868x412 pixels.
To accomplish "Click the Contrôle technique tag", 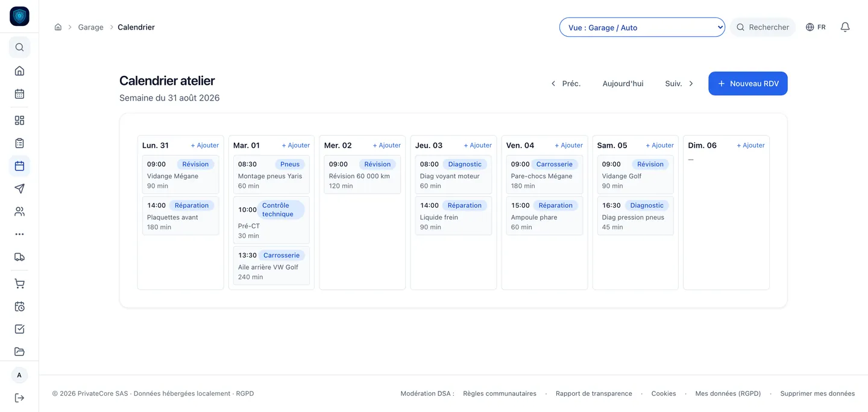I will (x=281, y=210).
